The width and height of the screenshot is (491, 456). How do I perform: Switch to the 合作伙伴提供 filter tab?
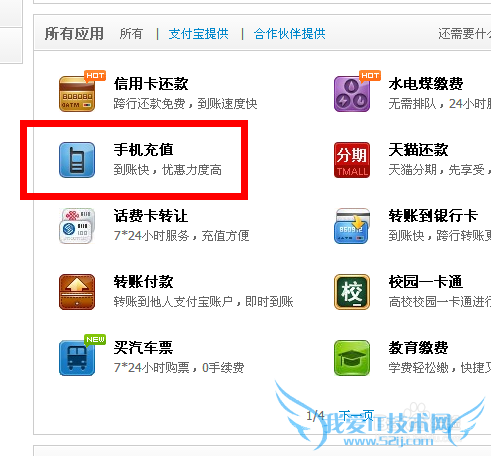tap(289, 34)
